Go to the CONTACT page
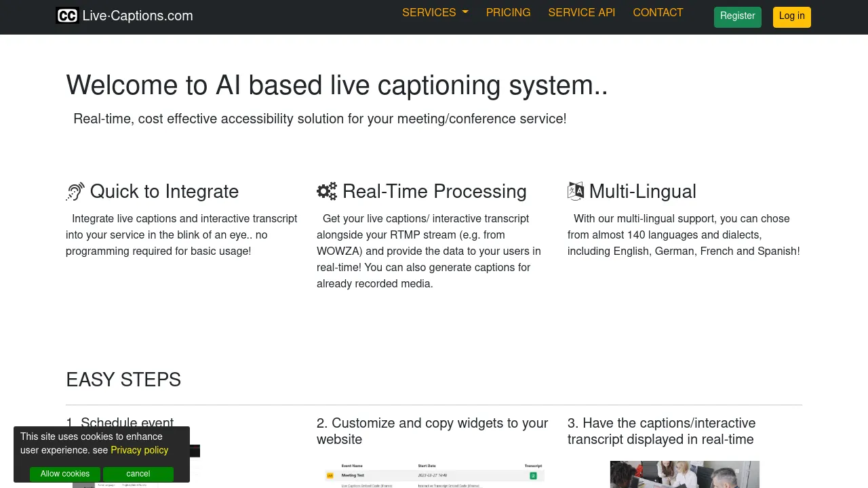The width and height of the screenshot is (868, 488). click(x=658, y=12)
